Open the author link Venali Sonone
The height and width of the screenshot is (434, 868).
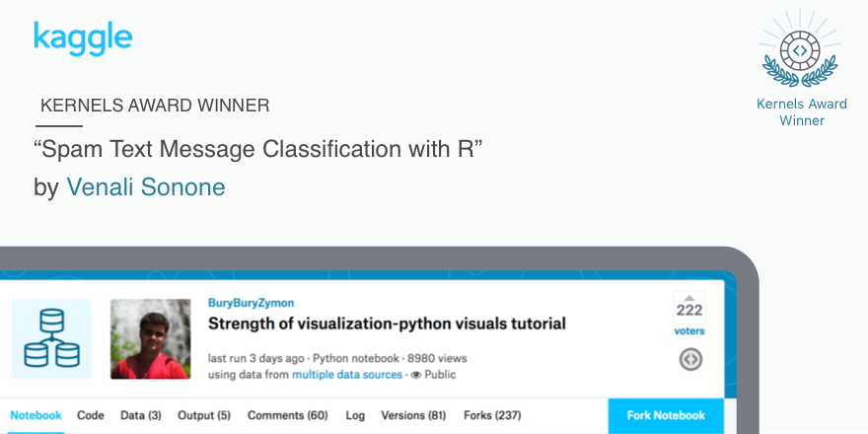[146, 187]
